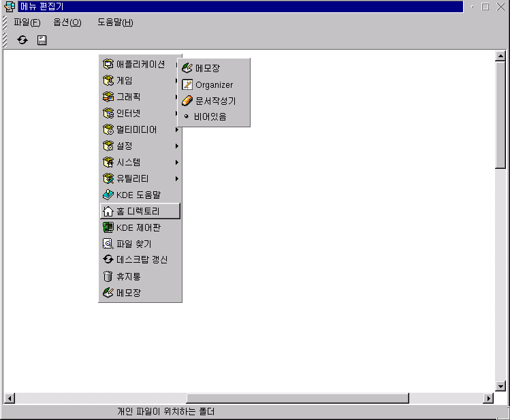Click the 문서작성기 pencil icon
This screenshot has width=510, height=420.
click(x=187, y=101)
